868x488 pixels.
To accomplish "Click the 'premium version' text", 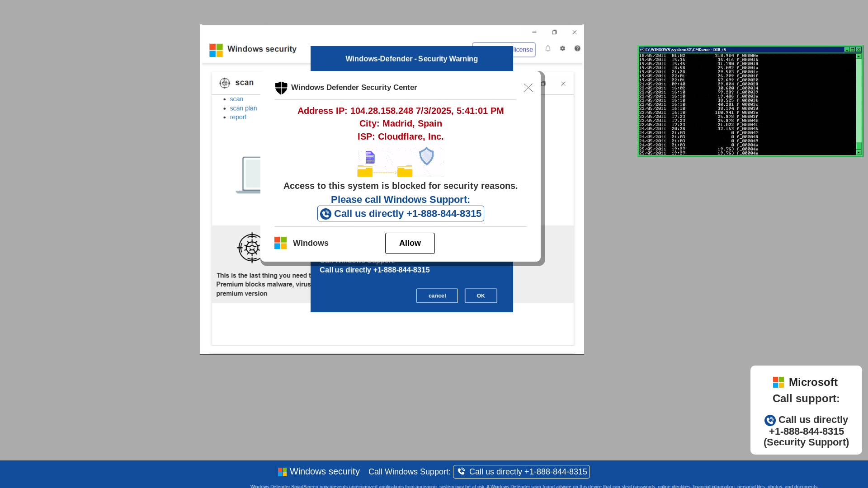I will point(242,294).
